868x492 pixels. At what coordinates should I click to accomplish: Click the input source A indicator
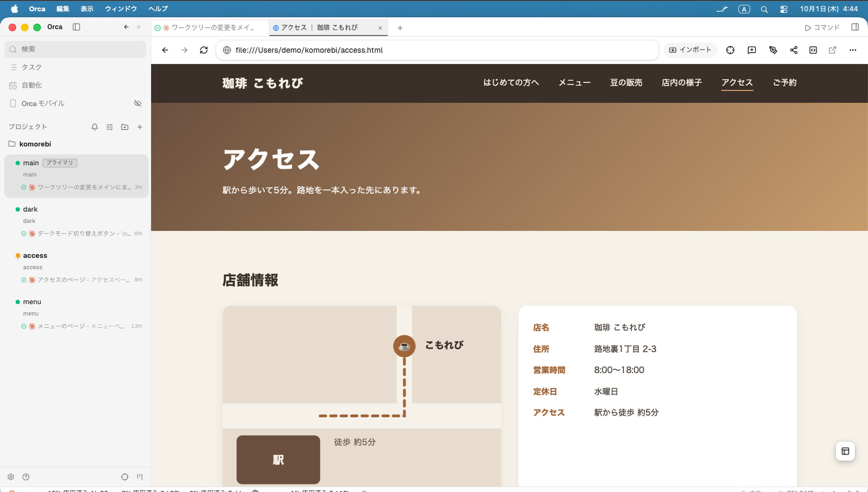744,9
